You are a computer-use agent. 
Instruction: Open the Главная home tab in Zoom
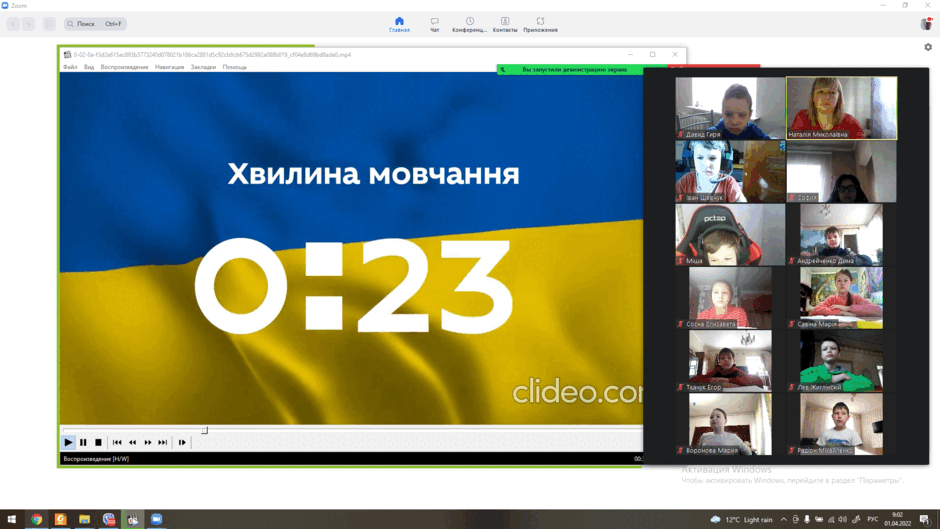pos(399,24)
